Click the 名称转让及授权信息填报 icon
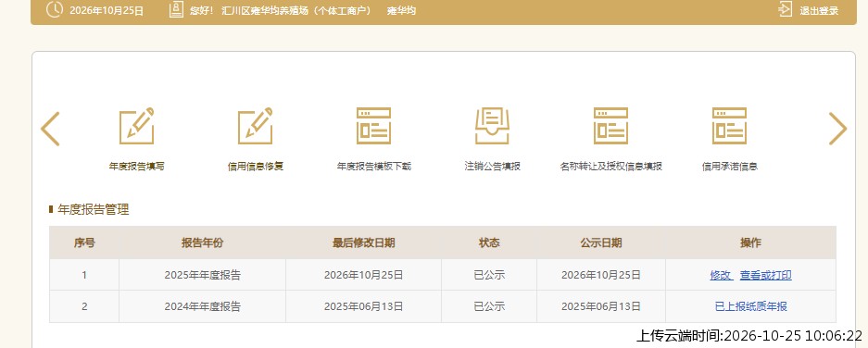Screen dimensions: 868x348 point(610,126)
